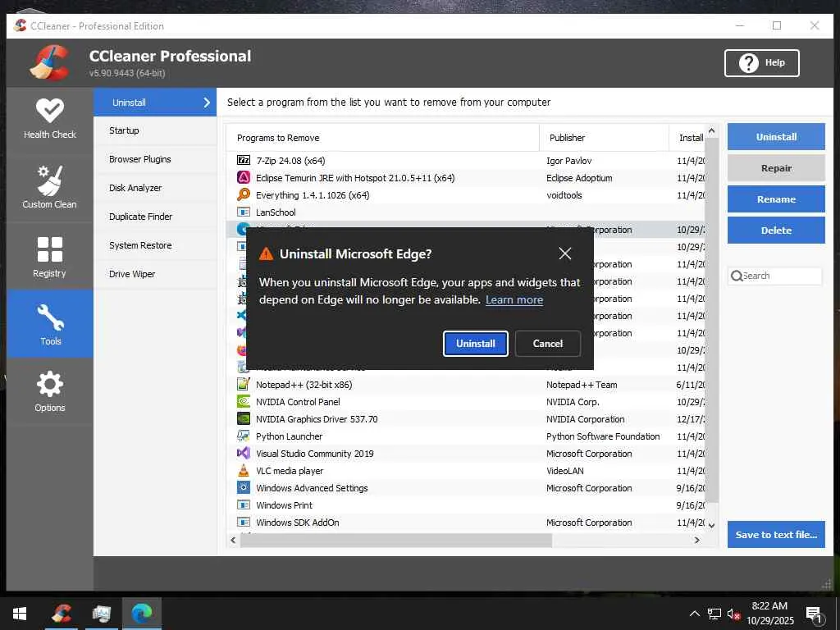
Task: Click the Windows Print icon
Action: coord(243,504)
